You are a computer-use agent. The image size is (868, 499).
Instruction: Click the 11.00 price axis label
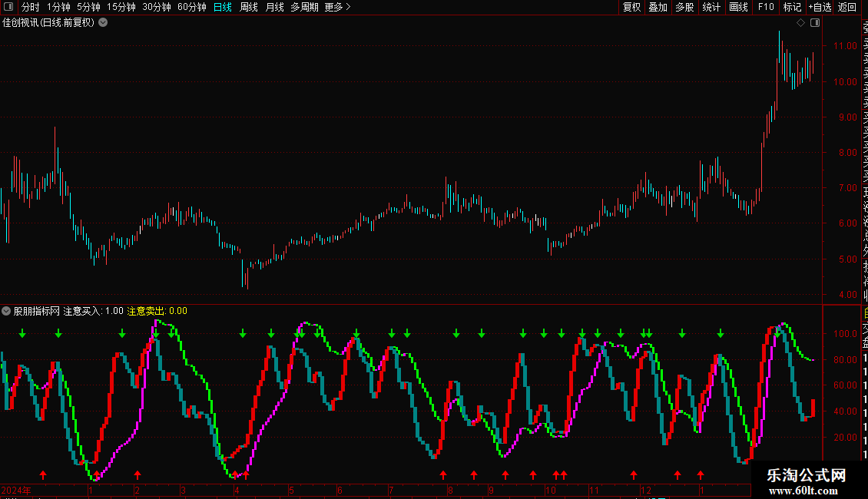tap(845, 46)
